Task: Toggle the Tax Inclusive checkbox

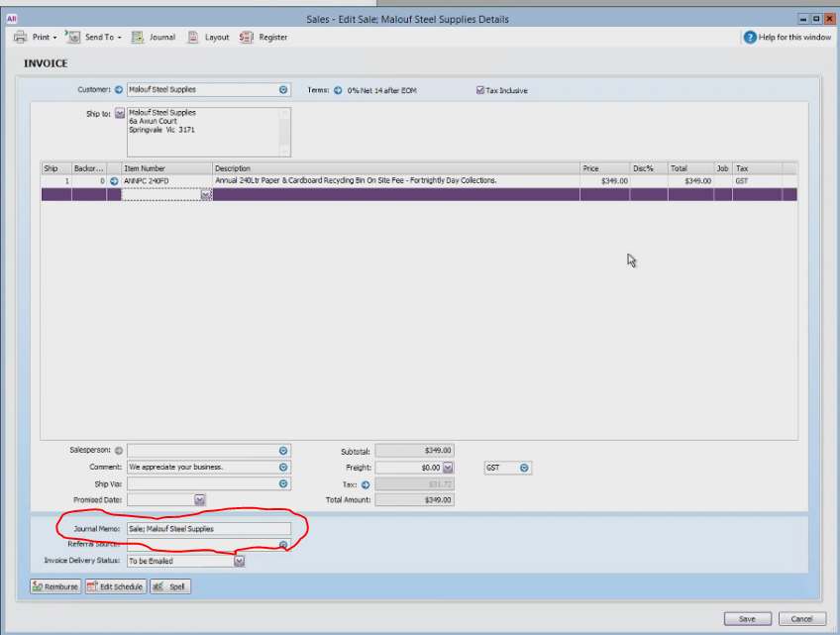Action: [x=480, y=90]
